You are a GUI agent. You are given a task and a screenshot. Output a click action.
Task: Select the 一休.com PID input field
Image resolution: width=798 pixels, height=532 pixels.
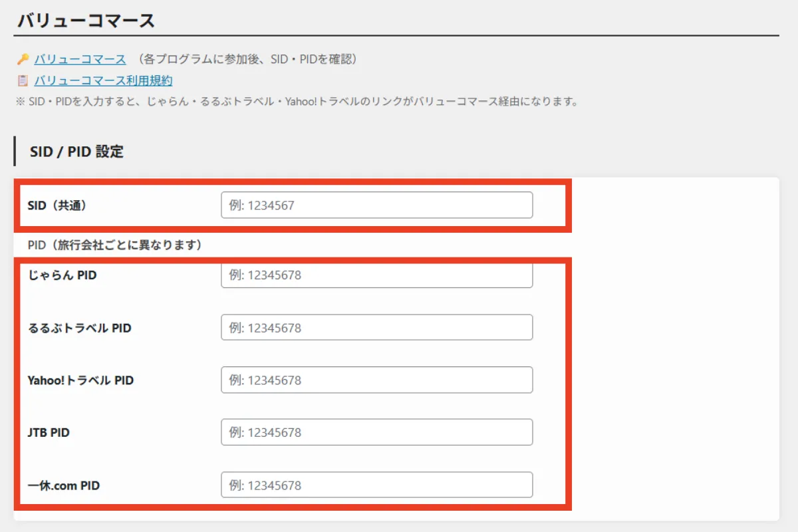click(x=376, y=485)
